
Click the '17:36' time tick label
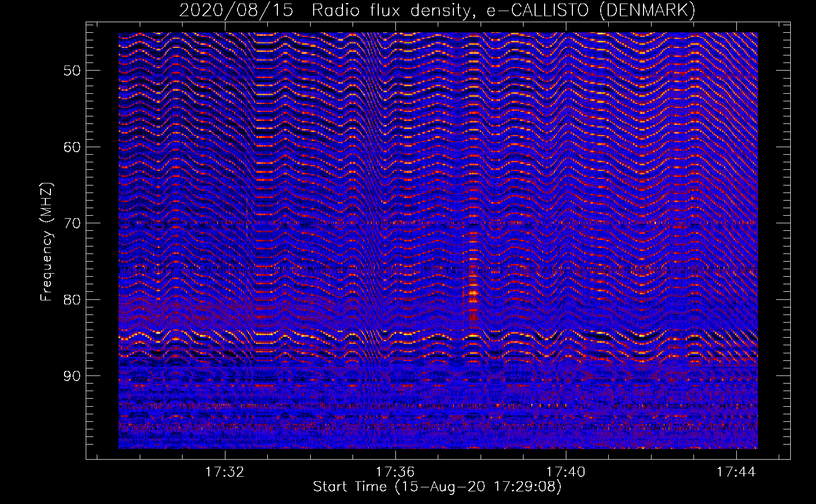click(395, 472)
